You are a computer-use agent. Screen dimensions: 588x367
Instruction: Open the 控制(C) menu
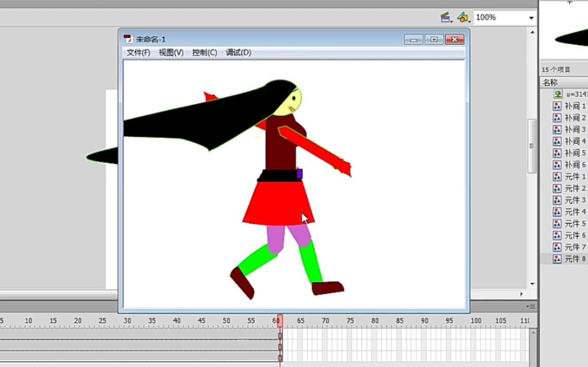tap(204, 53)
